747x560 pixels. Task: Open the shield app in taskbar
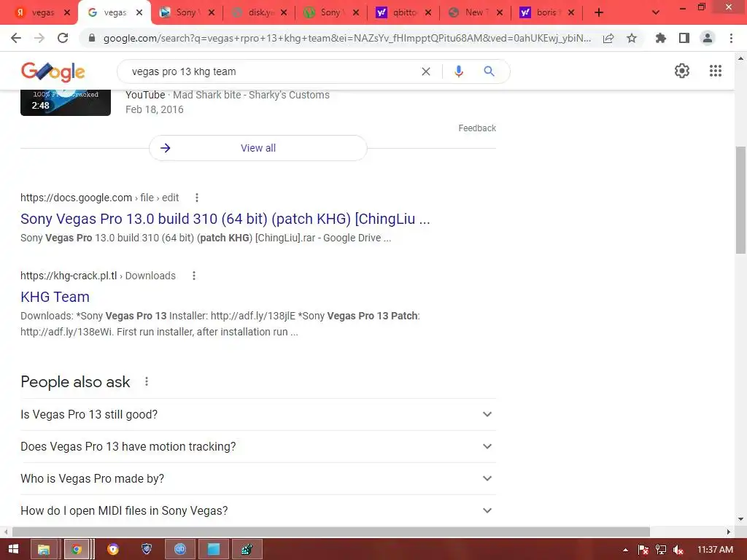click(x=147, y=549)
